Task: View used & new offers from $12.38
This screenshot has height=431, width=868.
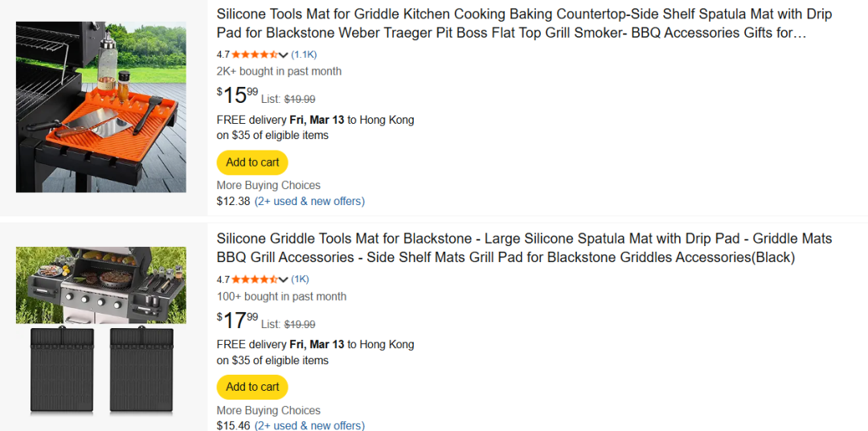Action: (x=309, y=201)
